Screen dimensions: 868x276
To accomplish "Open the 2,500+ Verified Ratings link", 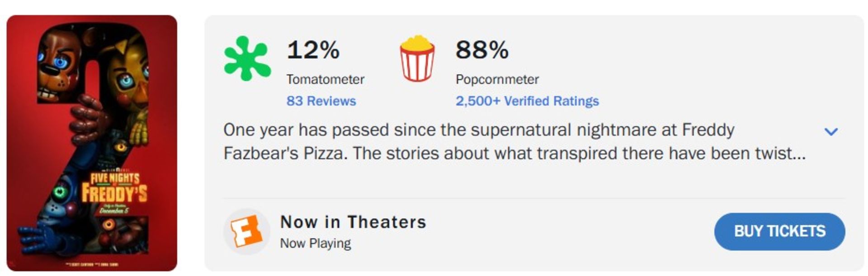I will (527, 101).
